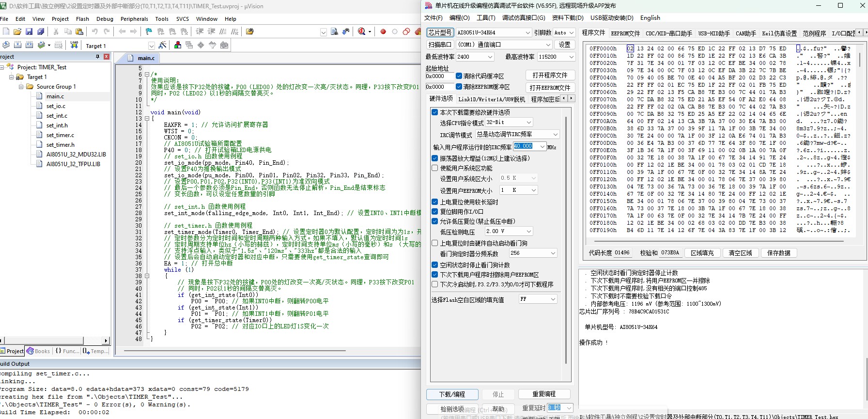
Task: Insert a breakpoint with the red dot icon
Action: click(x=383, y=31)
